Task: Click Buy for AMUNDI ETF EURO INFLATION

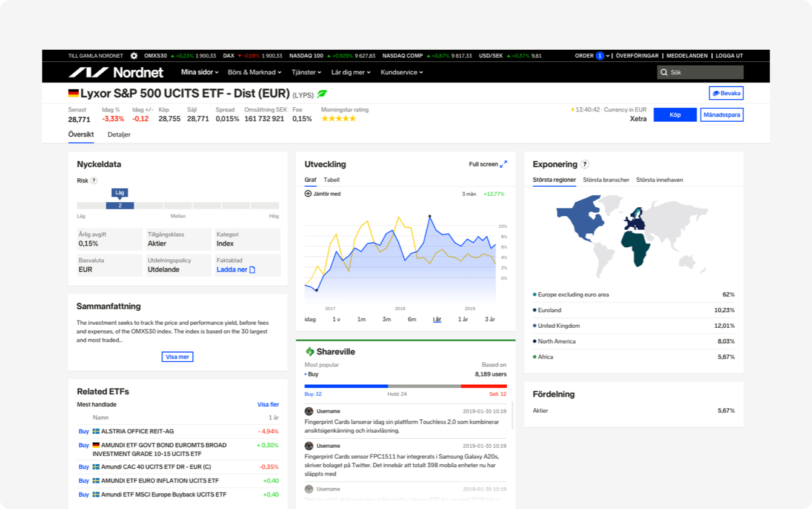Action: (x=84, y=481)
